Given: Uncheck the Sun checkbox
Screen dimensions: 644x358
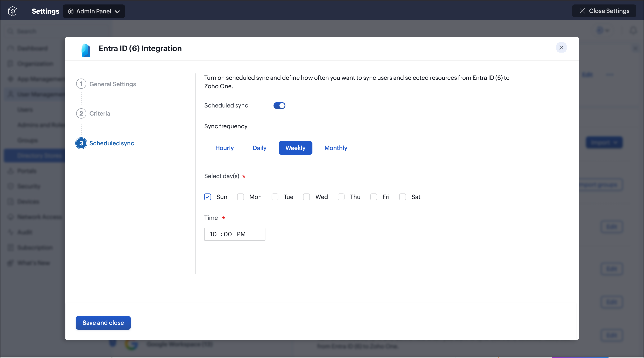Looking at the screenshot, I should [x=208, y=197].
